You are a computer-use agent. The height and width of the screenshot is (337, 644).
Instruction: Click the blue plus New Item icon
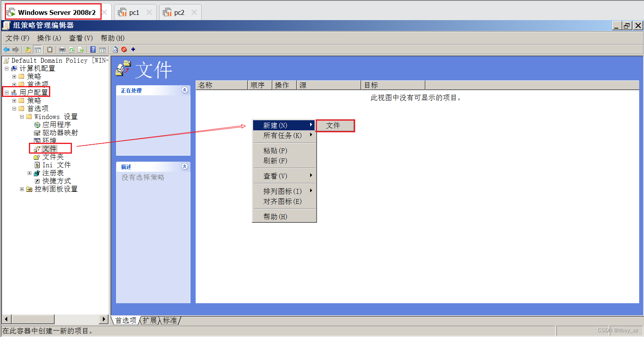coord(133,49)
